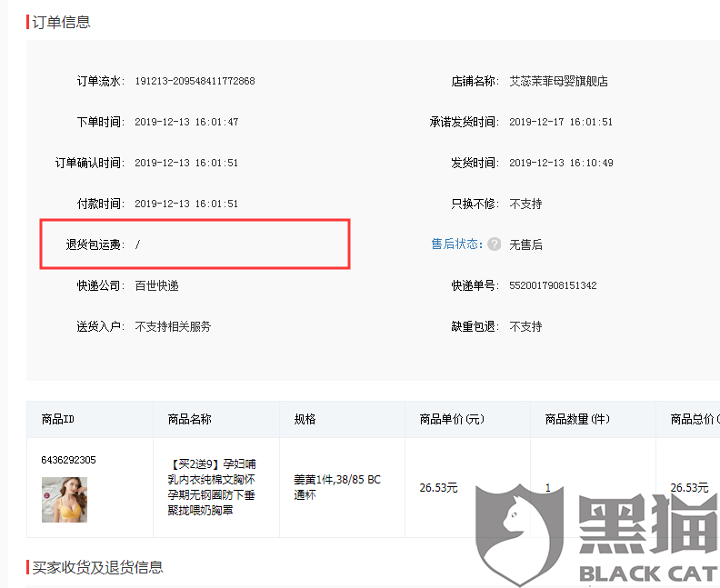This screenshot has width=720, height=588.
Task: Select the 付款时间 value 2019-12-13 16:01:51
Action: [x=186, y=204]
